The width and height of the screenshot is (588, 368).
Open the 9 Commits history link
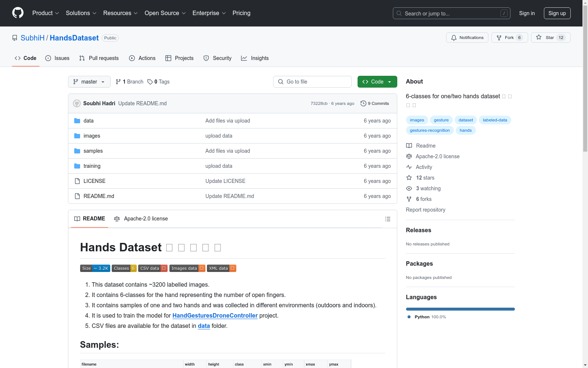375,103
